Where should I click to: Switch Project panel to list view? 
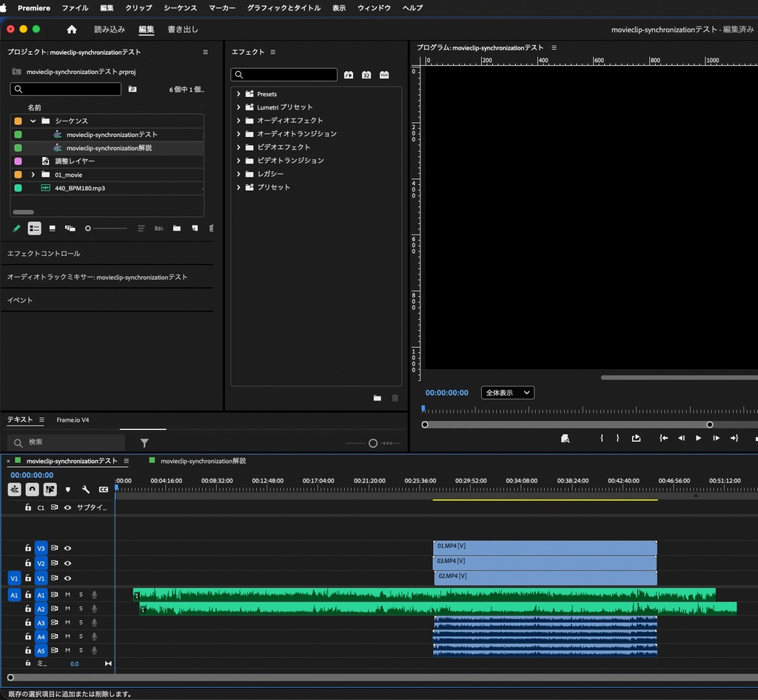coord(34,229)
